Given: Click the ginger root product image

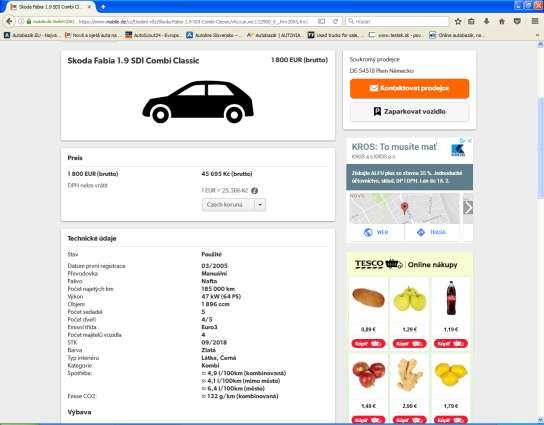Looking at the screenshot, I should point(410,375).
